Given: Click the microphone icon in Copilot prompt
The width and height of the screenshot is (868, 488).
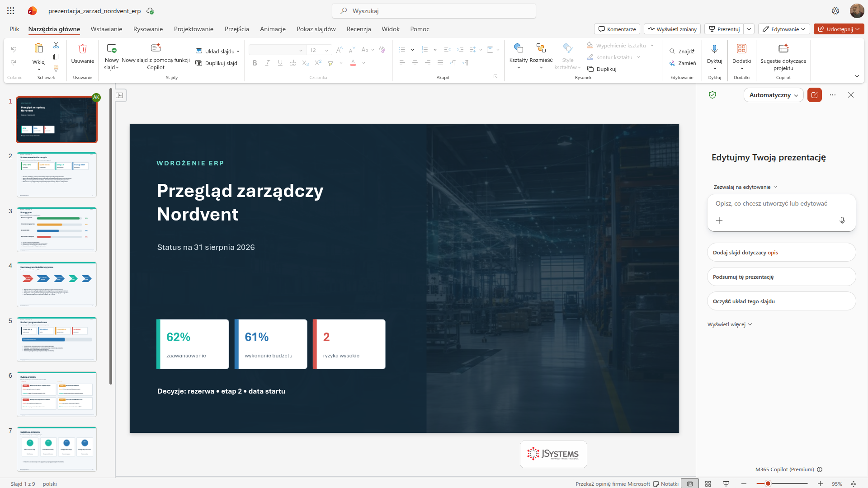Looking at the screenshot, I should click(842, 221).
